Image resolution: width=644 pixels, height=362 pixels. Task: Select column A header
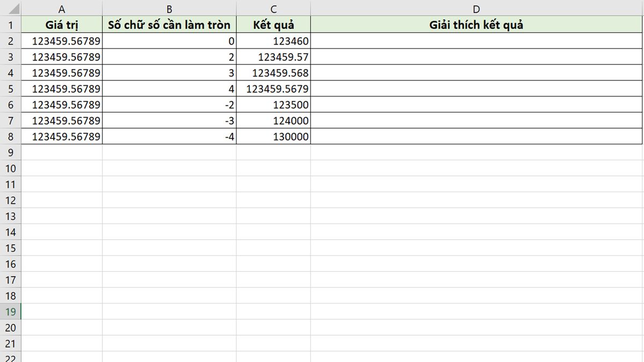click(62, 9)
